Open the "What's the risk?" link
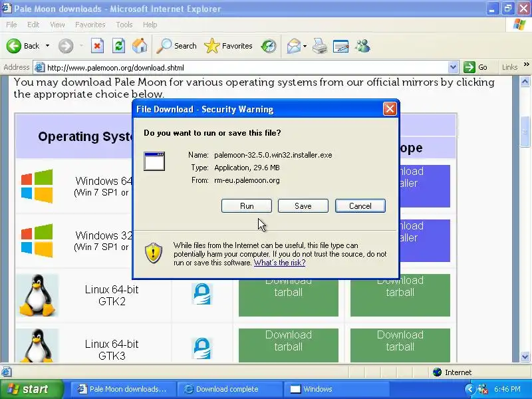Viewport: 532px width, 399px height. click(279, 263)
